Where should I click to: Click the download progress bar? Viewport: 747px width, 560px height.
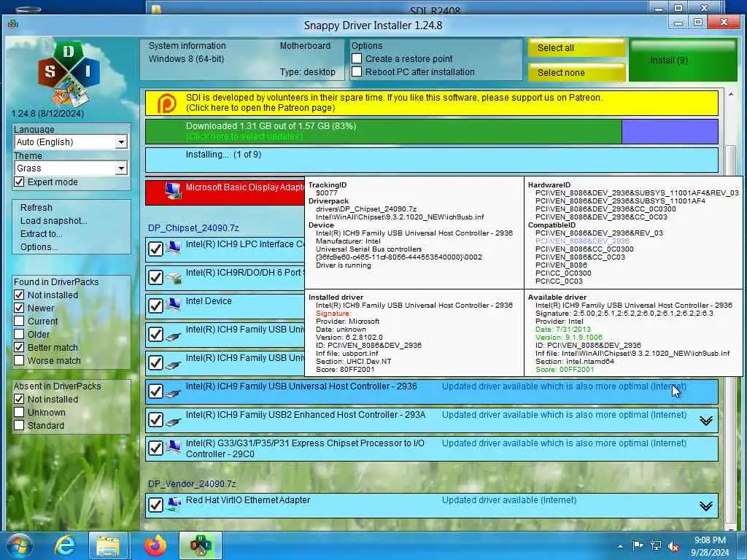pyautogui.click(x=432, y=131)
